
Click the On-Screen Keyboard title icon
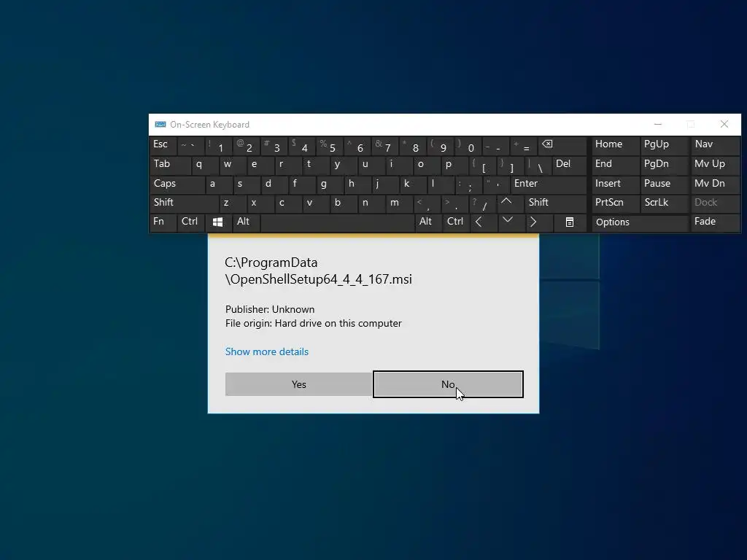160,125
